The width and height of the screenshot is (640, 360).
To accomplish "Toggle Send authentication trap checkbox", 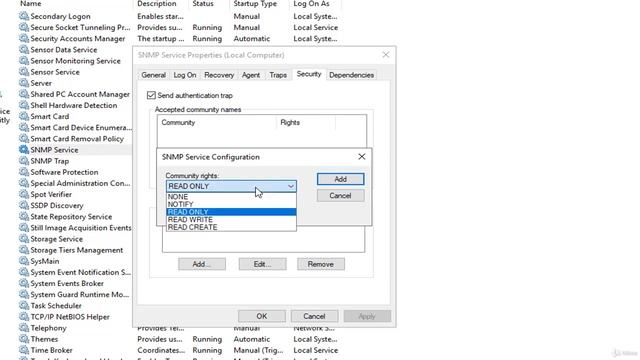I will (151, 95).
